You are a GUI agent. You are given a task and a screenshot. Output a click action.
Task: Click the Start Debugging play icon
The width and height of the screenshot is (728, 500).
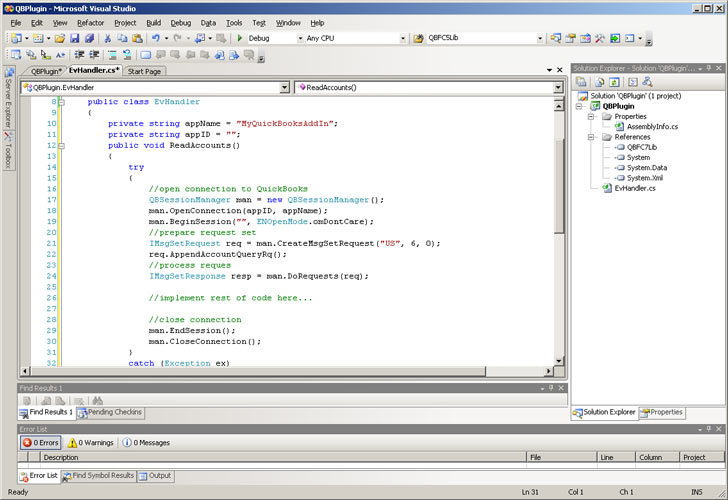point(240,38)
